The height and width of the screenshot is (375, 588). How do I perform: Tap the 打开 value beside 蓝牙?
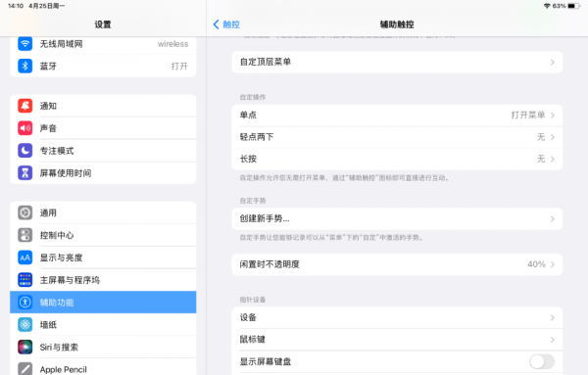(179, 67)
